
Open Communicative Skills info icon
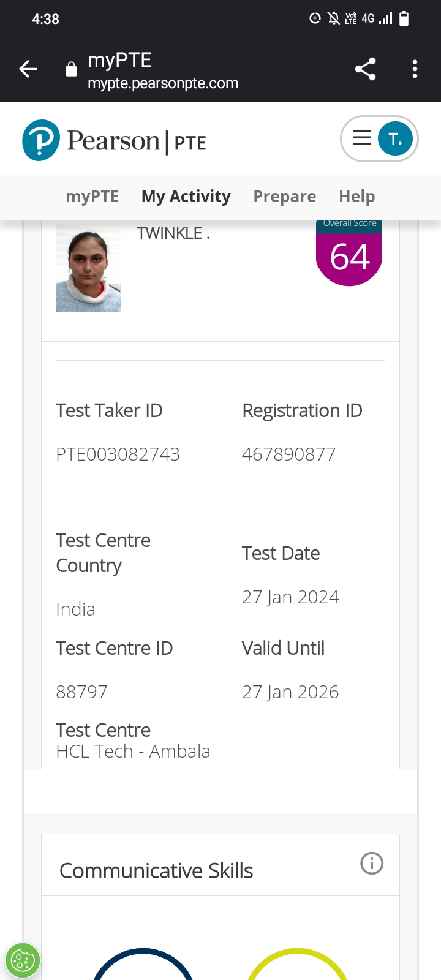[x=372, y=864]
